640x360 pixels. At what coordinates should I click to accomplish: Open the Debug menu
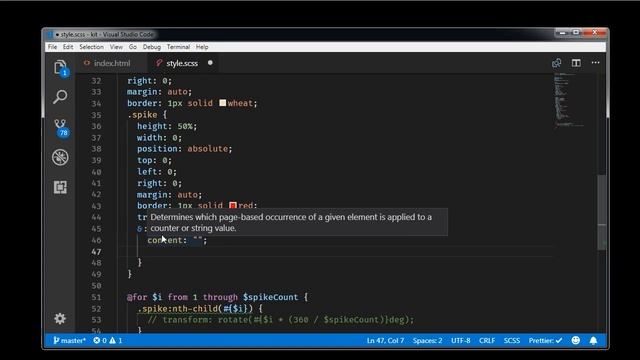coord(152,47)
